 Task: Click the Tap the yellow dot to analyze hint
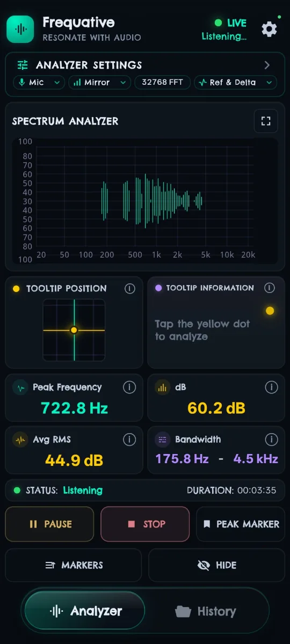pyautogui.click(x=202, y=330)
